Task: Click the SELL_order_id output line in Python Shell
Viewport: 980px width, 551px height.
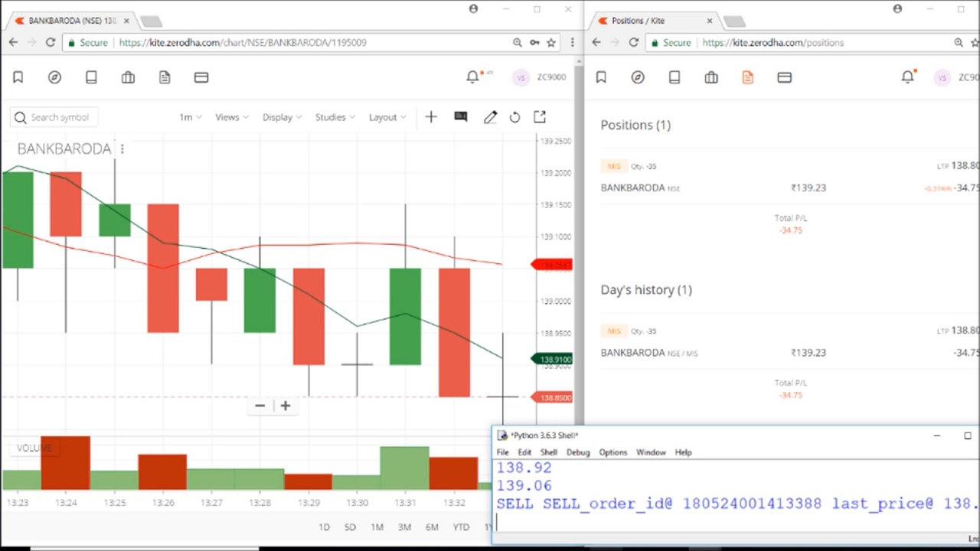Action: point(737,504)
